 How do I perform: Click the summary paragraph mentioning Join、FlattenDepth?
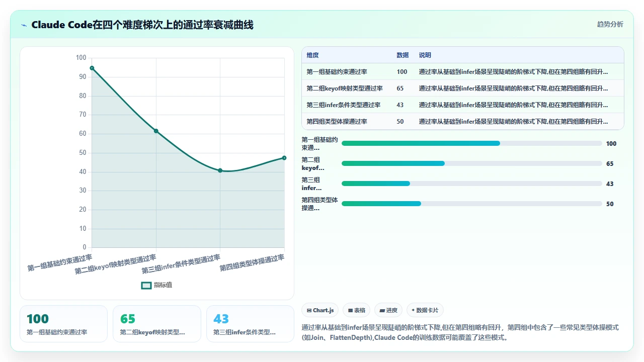[460, 332]
